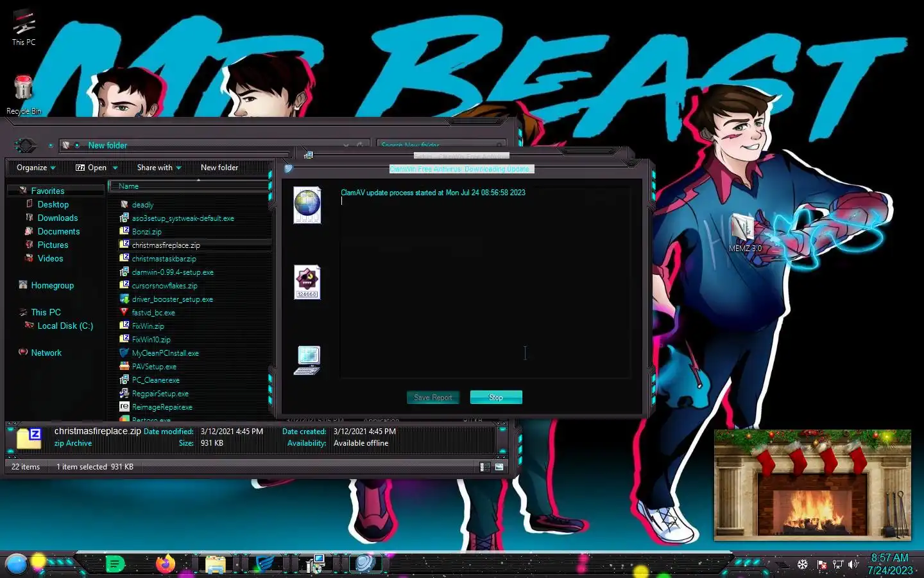
Task: Select the christmasfireplace.zip file
Action: (166, 245)
